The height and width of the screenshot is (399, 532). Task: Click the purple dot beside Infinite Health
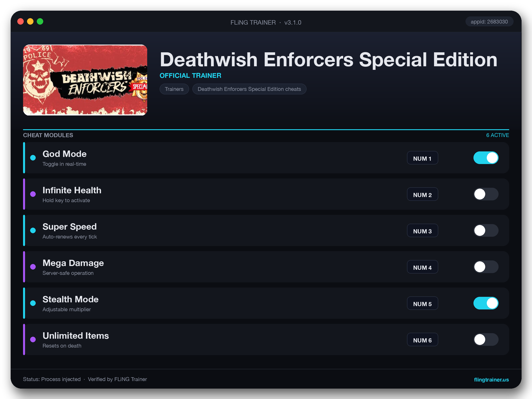point(33,194)
